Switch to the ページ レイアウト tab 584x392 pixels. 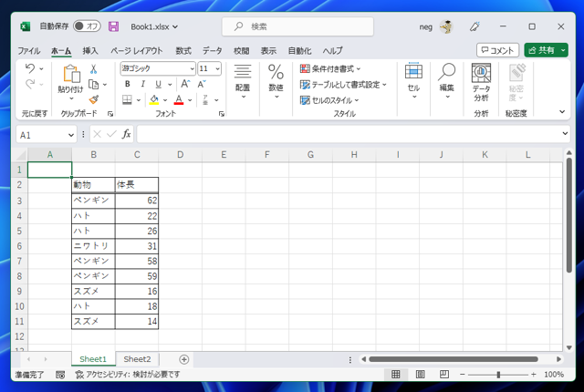tap(137, 50)
